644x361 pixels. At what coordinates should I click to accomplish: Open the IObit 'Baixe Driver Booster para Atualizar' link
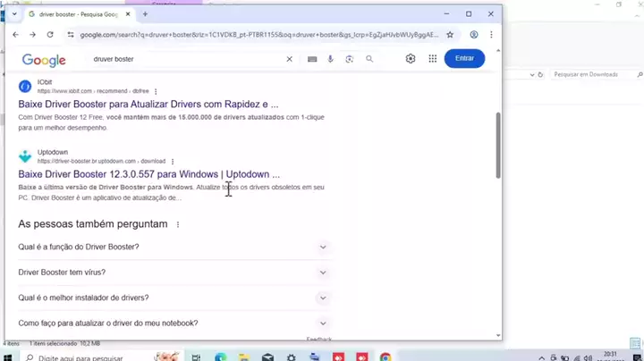pyautogui.click(x=148, y=104)
